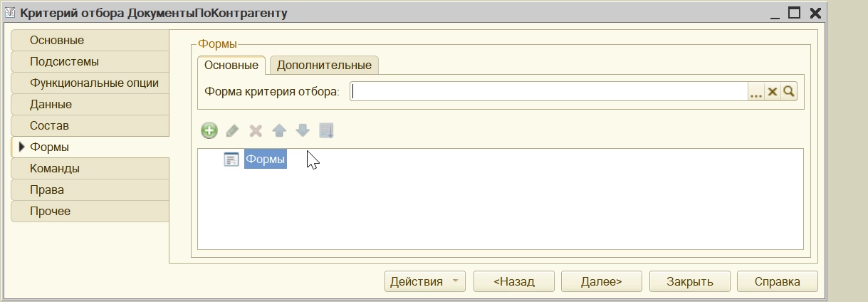Image resolution: width=868 pixels, height=302 pixels.
Task: Focus the Форма критерия отбора input field
Action: (548, 92)
